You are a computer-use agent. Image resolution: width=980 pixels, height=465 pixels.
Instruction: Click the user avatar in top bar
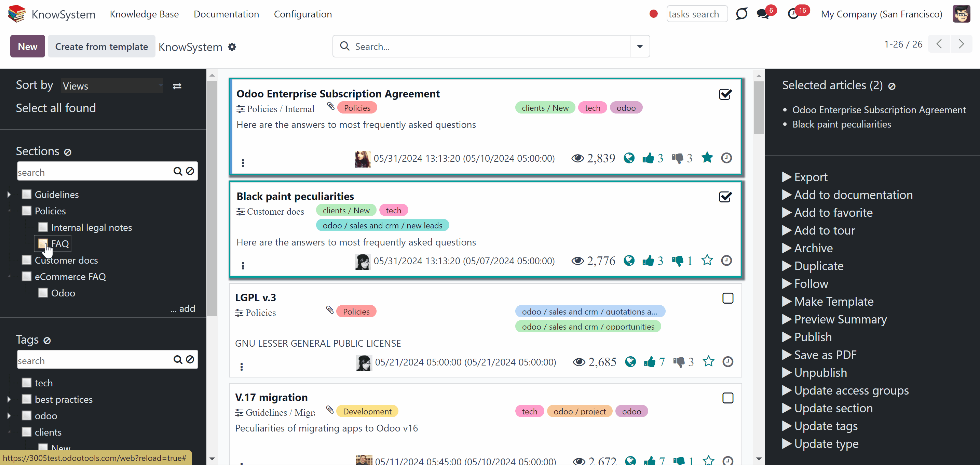961,14
